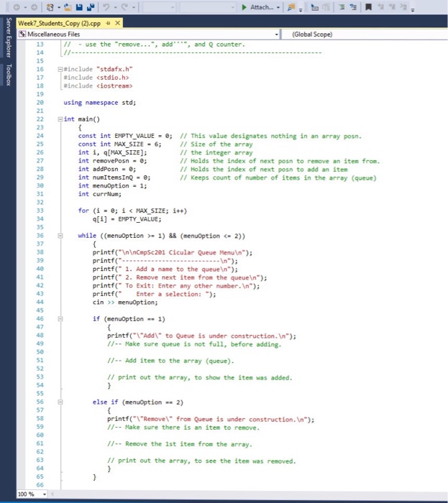Click the comment "// the integer array"
448x503 pixels.
216,152
